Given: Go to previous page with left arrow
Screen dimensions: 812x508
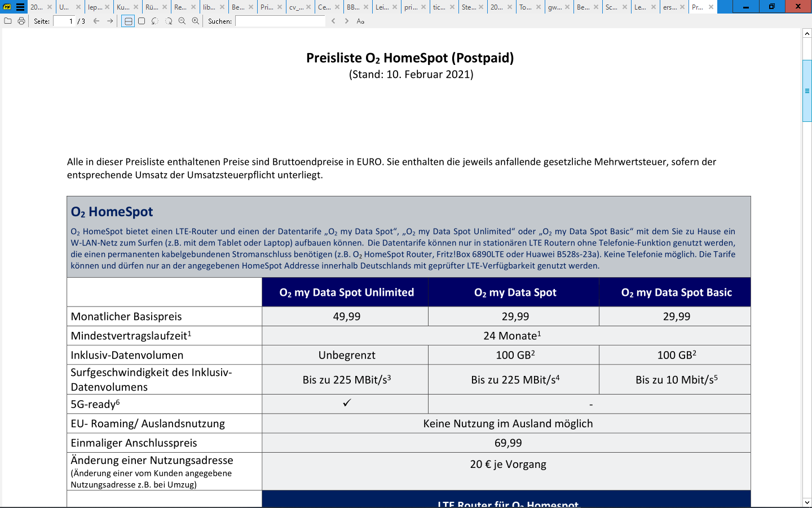Looking at the screenshot, I should [96, 21].
